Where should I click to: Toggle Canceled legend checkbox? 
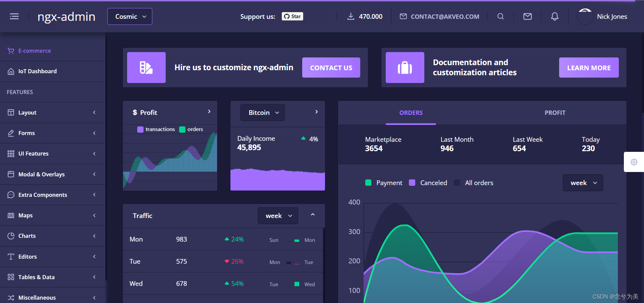click(412, 183)
